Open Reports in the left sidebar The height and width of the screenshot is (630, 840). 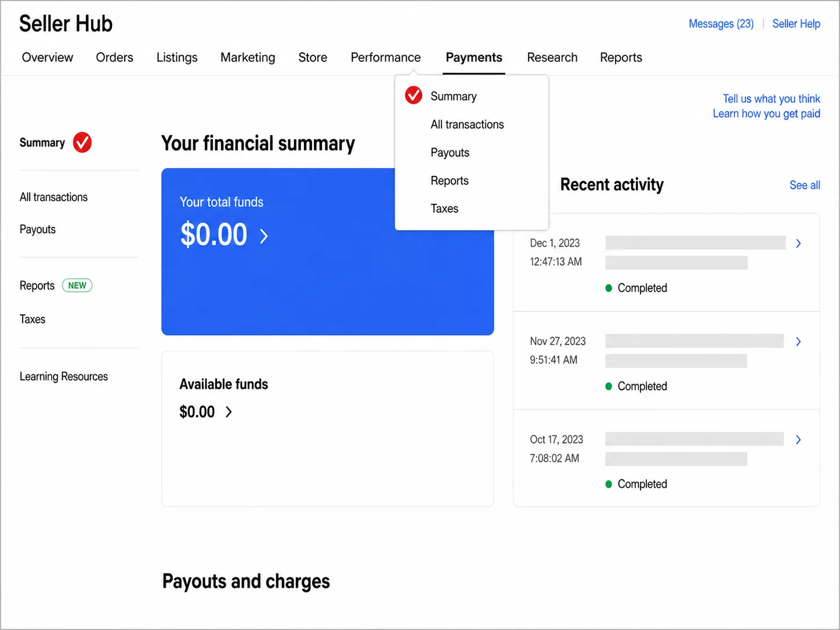click(37, 285)
